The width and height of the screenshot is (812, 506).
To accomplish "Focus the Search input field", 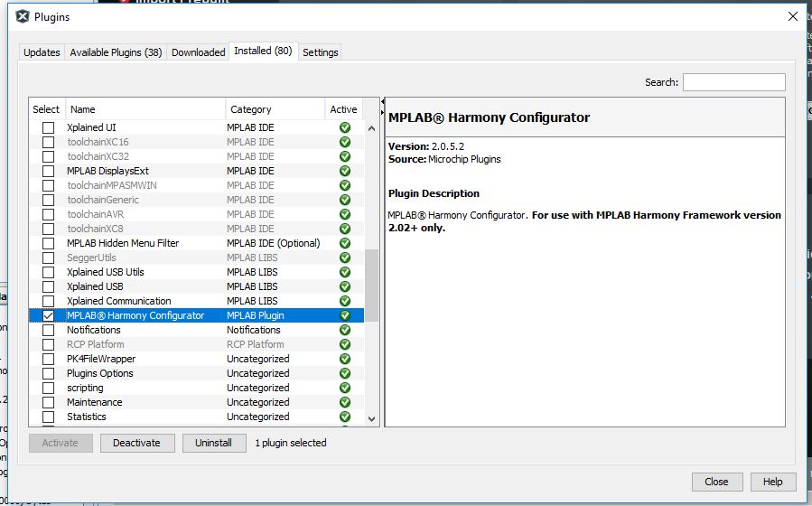I will click(x=733, y=82).
